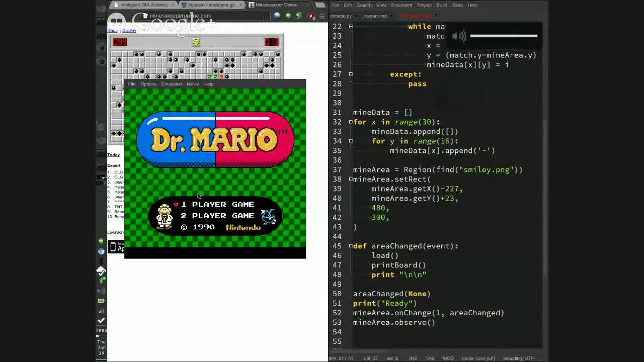
Task: Open the emulator Help menu
Action: (x=209, y=84)
